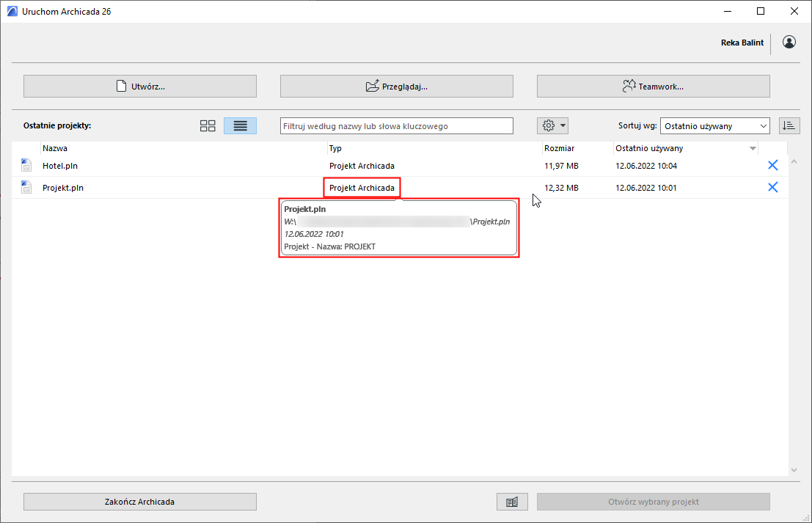Create new project with Utwórz button

[140, 86]
